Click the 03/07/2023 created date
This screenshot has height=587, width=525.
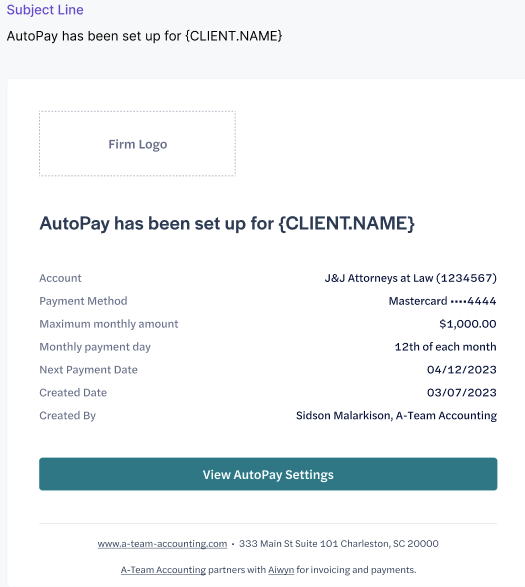click(x=461, y=393)
